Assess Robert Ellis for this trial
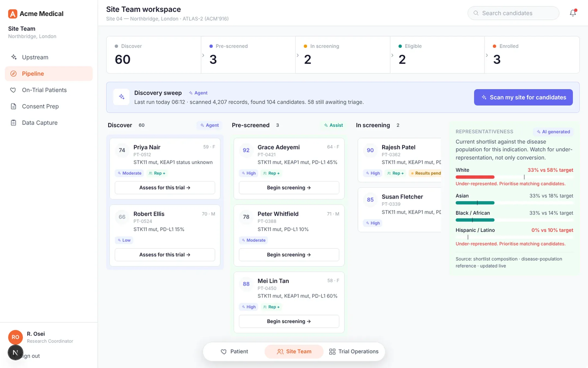The image size is (588, 368). click(165, 255)
